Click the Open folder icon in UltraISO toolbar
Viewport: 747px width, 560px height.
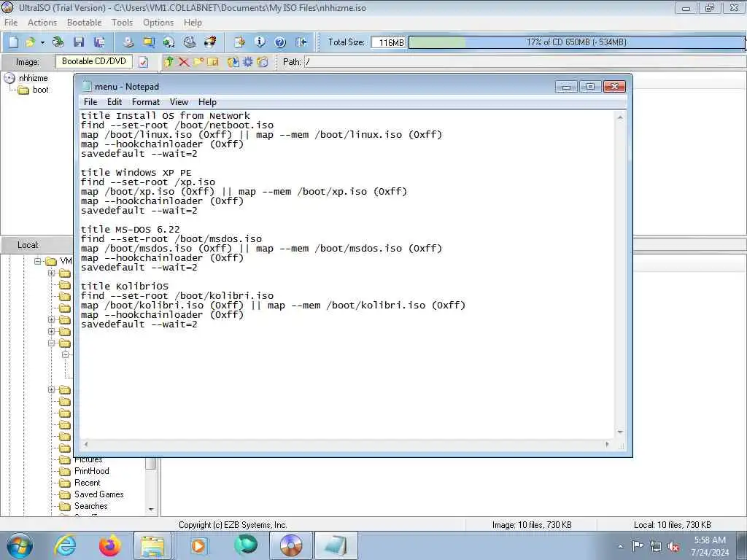point(30,42)
